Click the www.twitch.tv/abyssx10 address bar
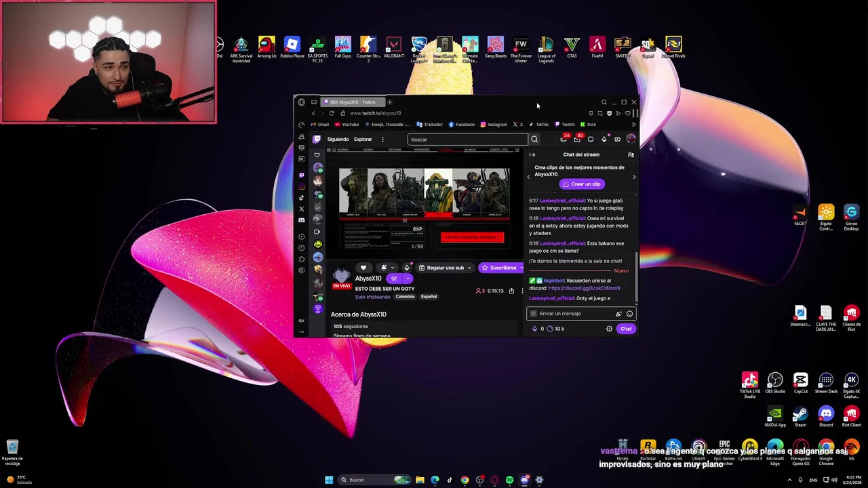Screen dimensions: 868x488 tap(375, 113)
